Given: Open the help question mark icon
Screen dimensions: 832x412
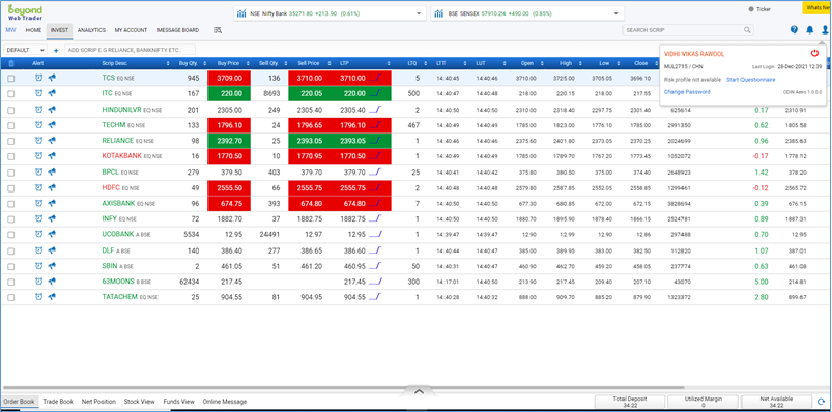Looking at the screenshot, I should pyautogui.click(x=794, y=30).
